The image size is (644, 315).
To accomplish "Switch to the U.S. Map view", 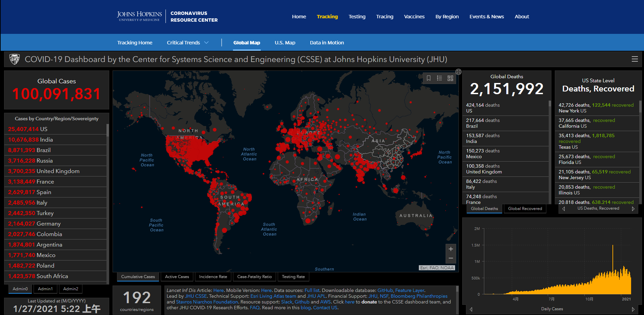I will pyautogui.click(x=285, y=43).
